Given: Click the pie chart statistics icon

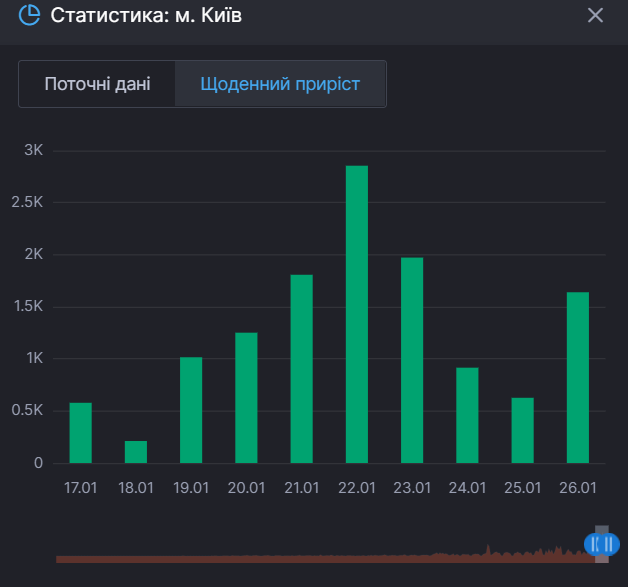Looking at the screenshot, I should pyautogui.click(x=30, y=16).
